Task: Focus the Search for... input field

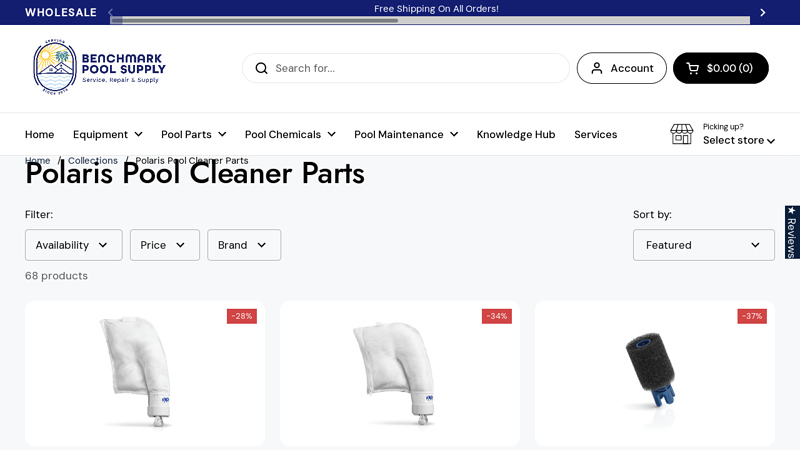Action: (406, 68)
